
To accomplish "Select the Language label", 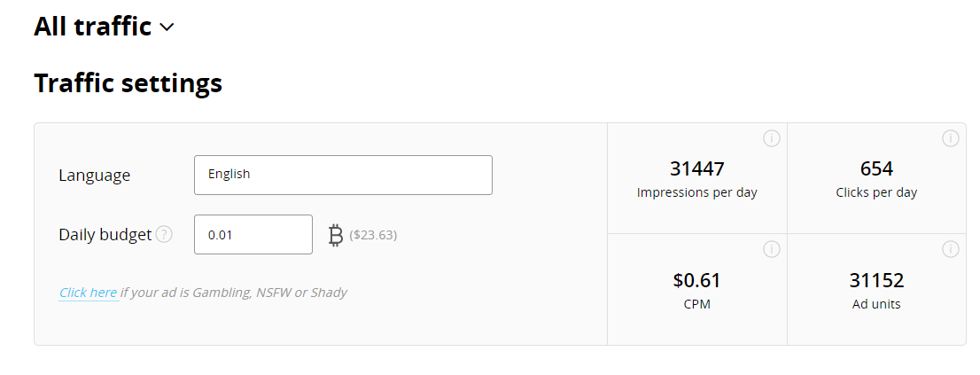I will click(x=94, y=176).
